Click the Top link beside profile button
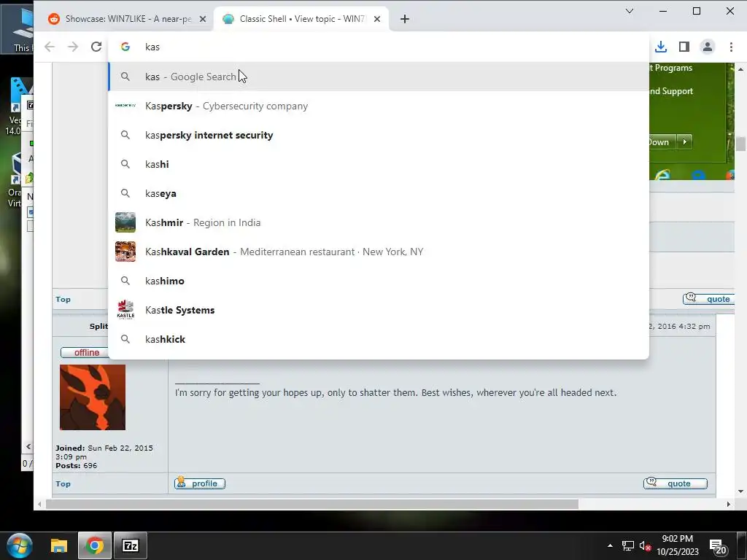Screen dimensions: 747x560 click(x=63, y=484)
